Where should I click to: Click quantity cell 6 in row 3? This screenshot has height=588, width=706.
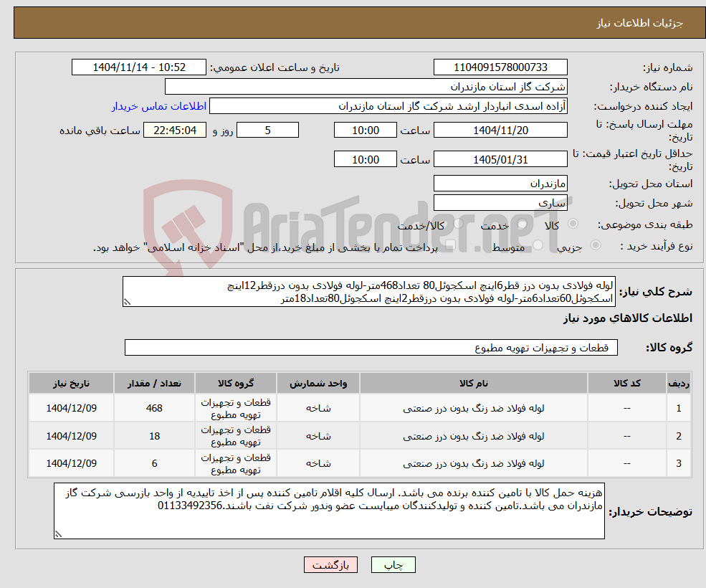154,463
